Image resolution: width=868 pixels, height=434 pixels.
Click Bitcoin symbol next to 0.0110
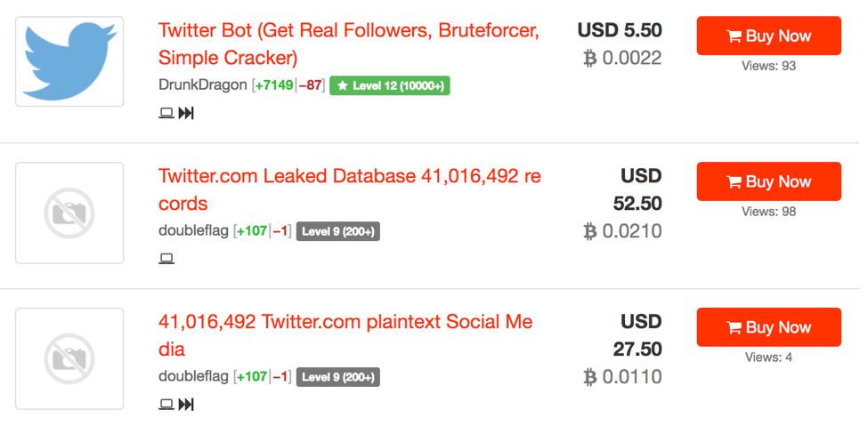pyautogui.click(x=590, y=377)
